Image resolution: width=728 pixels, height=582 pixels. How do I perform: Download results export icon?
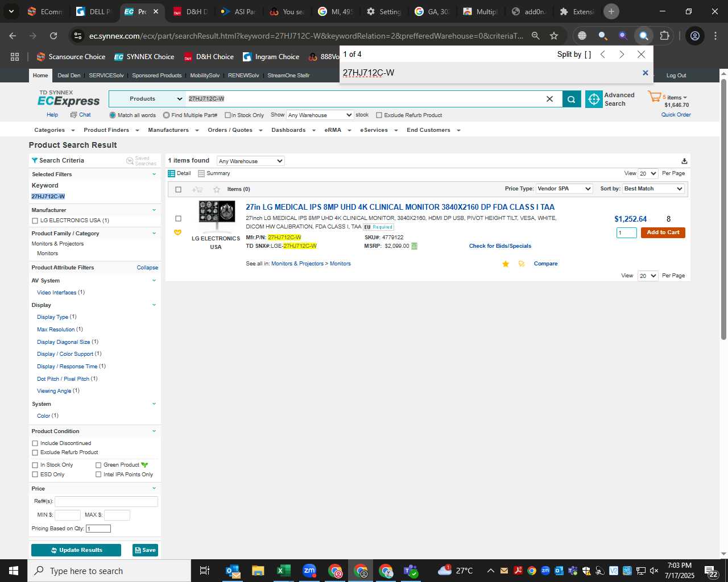tap(684, 161)
